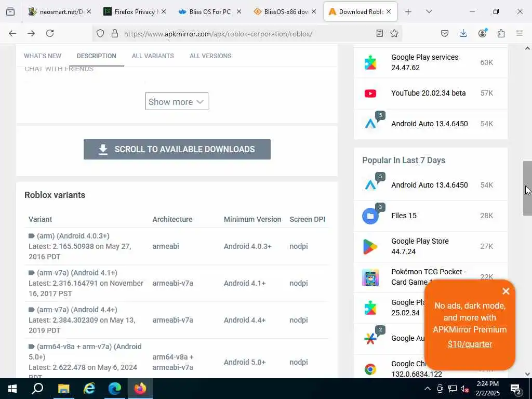Click the YouTube app icon
The image size is (532, 399).
(370, 94)
